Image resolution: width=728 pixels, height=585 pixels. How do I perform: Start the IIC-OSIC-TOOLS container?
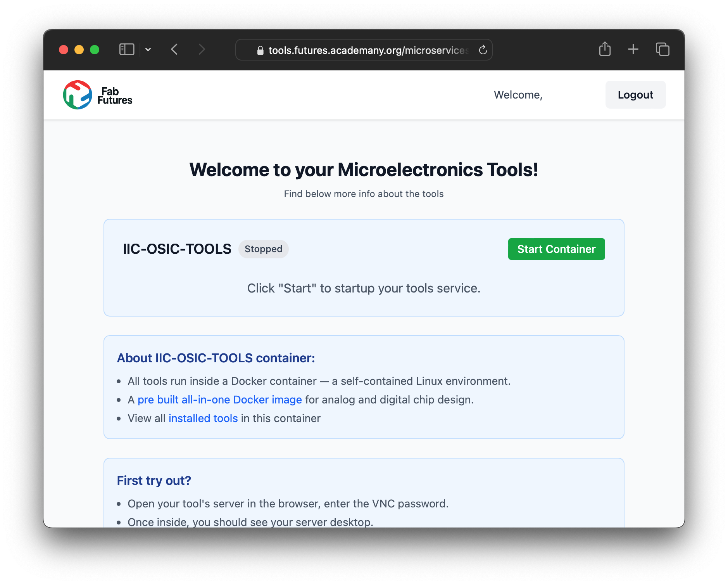tap(556, 249)
